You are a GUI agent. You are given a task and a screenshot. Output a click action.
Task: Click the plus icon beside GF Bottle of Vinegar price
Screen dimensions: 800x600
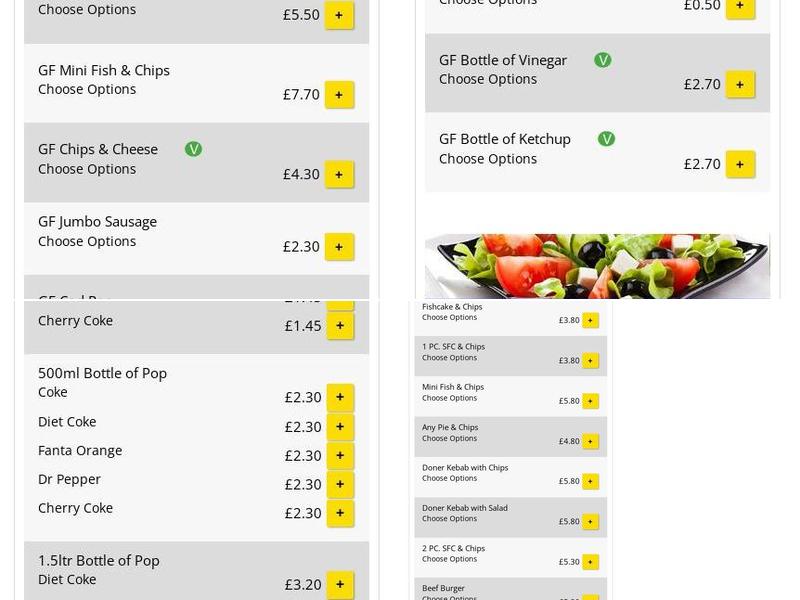[x=740, y=84]
